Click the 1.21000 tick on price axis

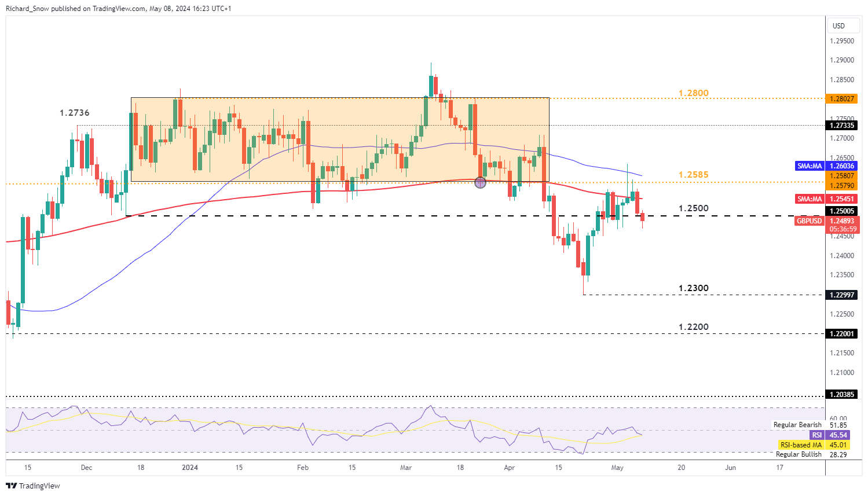tap(842, 373)
